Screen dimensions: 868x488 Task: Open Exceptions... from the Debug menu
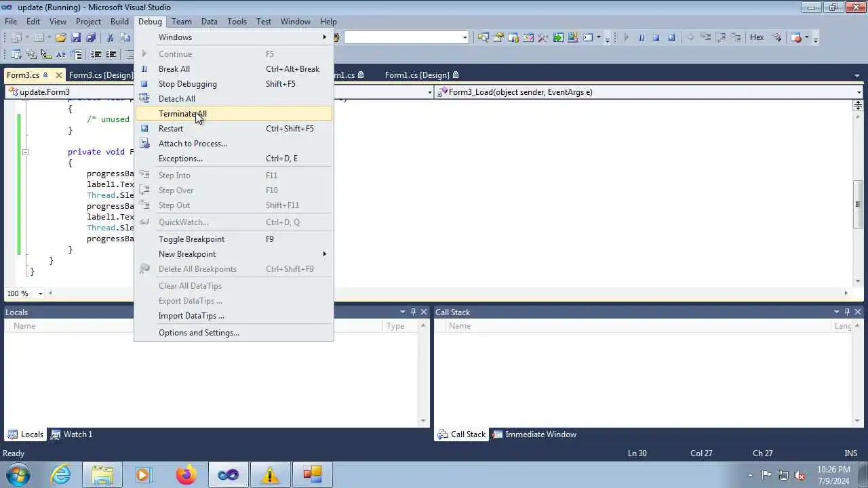coord(234,159)
